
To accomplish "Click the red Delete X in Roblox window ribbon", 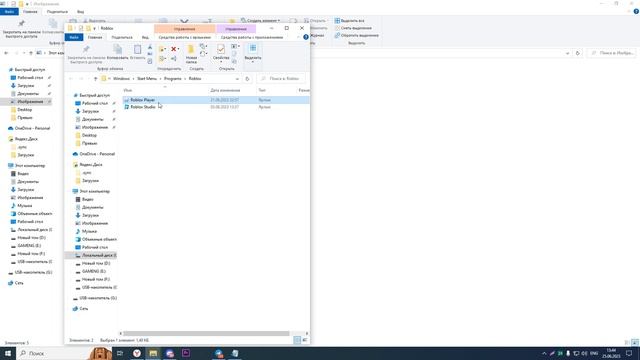I will [x=173, y=49].
